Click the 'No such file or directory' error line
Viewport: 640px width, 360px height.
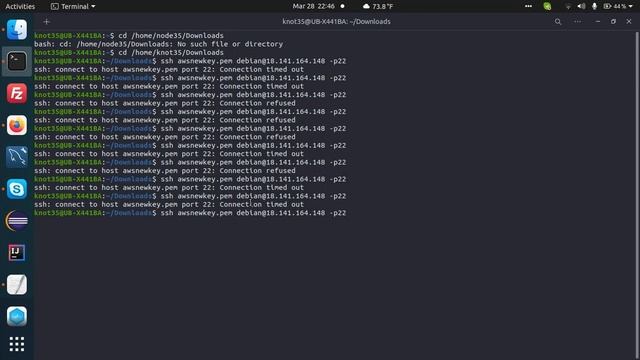158,44
